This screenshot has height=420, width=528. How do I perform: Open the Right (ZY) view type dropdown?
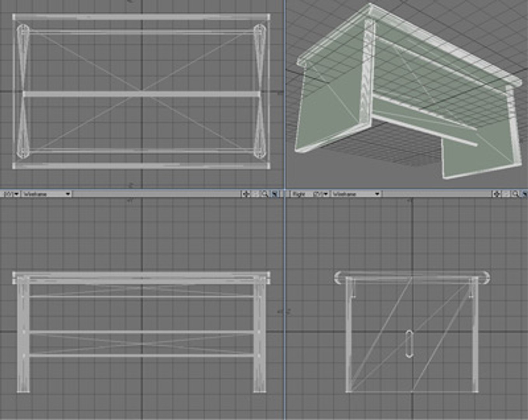310,194
